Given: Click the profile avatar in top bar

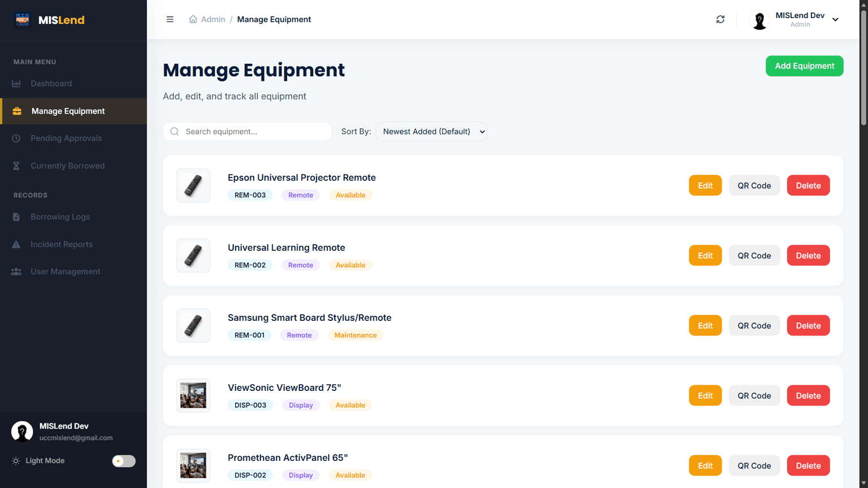Looking at the screenshot, I should (x=760, y=20).
